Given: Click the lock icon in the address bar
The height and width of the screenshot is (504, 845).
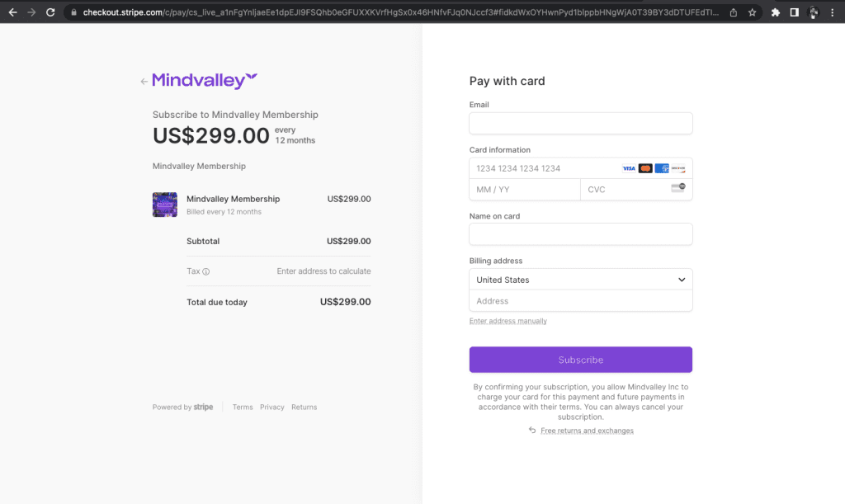Looking at the screenshot, I should 73,12.
